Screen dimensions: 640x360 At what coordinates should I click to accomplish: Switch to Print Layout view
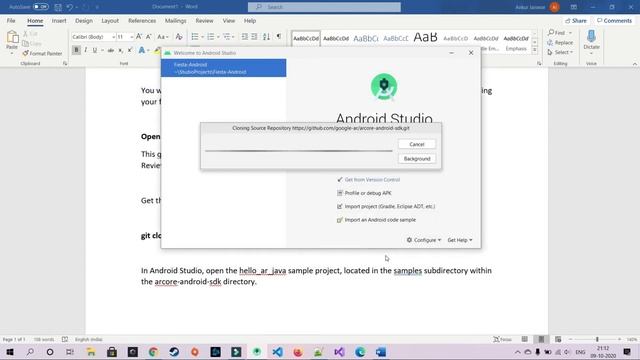tap(541, 340)
